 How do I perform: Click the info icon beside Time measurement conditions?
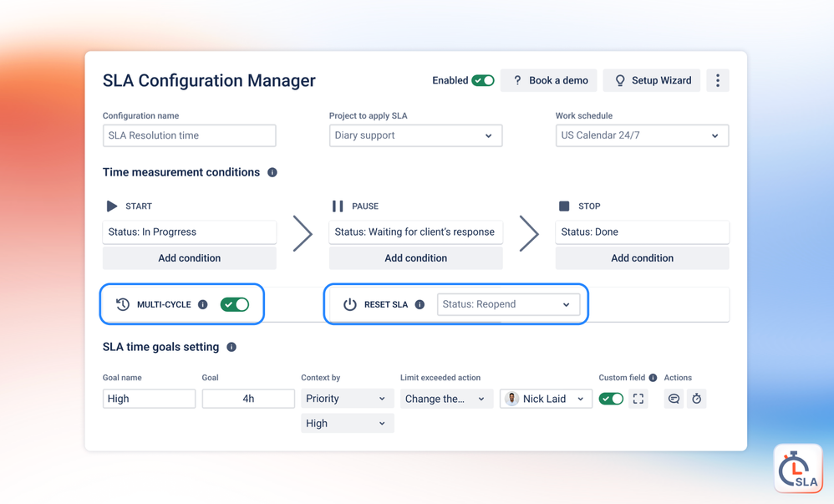point(272,172)
